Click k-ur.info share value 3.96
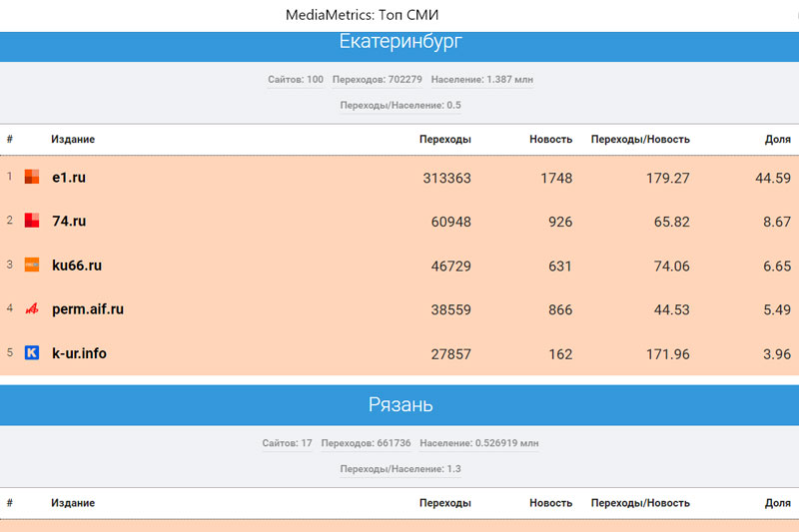799x532 pixels. click(777, 354)
